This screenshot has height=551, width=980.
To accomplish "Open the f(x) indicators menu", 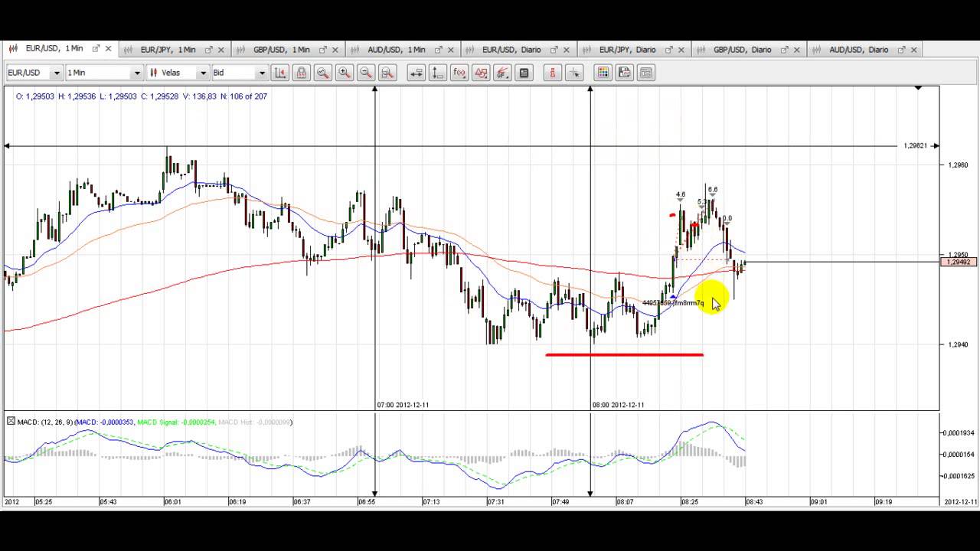I will click(459, 73).
